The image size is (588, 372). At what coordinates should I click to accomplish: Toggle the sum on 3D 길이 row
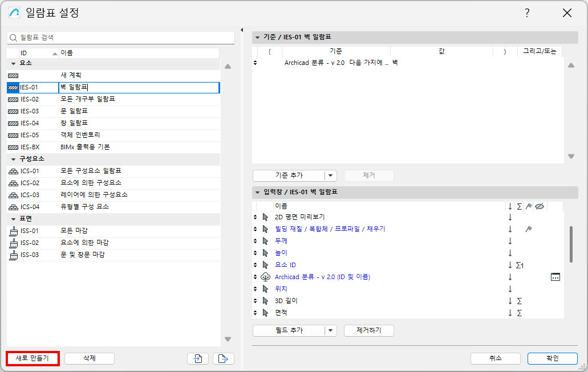(x=520, y=301)
